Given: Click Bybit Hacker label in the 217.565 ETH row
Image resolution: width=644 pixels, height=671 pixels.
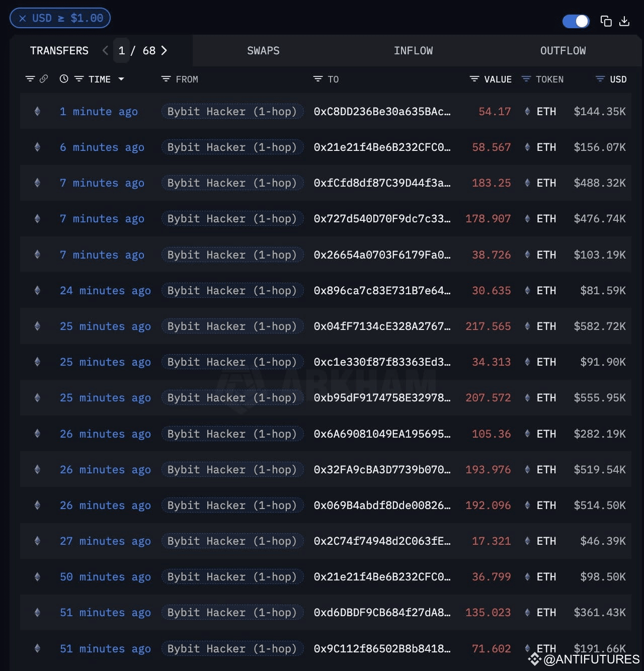Looking at the screenshot, I should tap(232, 326).
